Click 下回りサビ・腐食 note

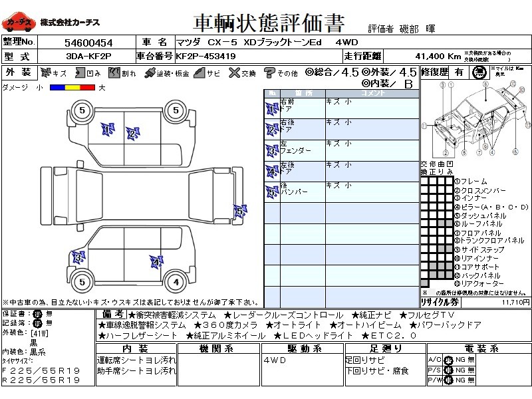pyautogui.click(x=377, y=371)
